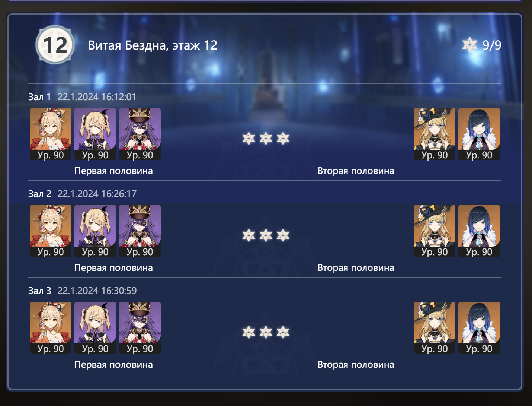This screenshot has width=532, height=406.
Task: Click the Зал 3 timestamp 16:30:59
Action: (x=97, y=291)
